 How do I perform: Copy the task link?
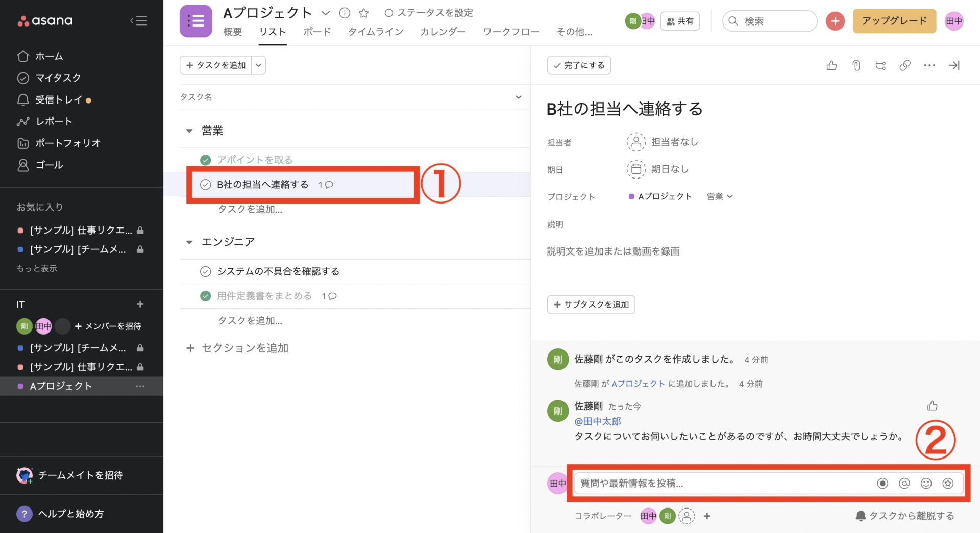904,65
